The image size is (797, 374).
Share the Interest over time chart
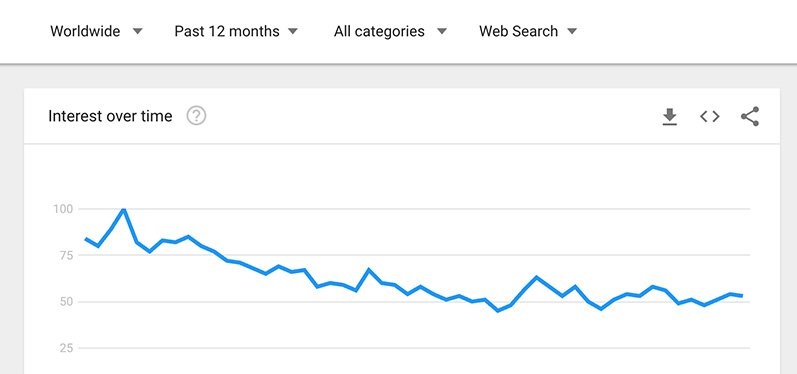750,116
